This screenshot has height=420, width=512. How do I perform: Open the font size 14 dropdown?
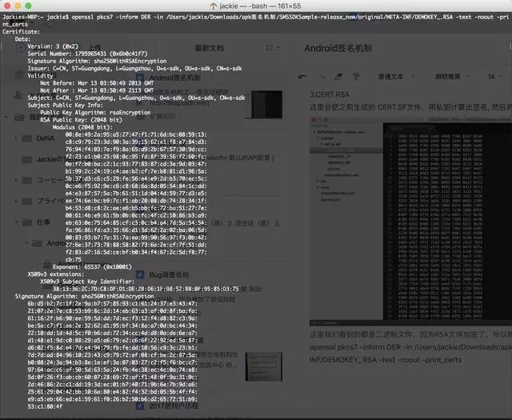(x=494, y=77)
